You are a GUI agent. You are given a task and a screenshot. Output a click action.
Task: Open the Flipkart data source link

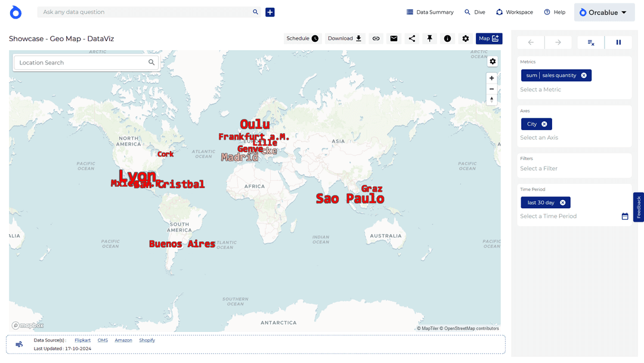click(82, 340)
